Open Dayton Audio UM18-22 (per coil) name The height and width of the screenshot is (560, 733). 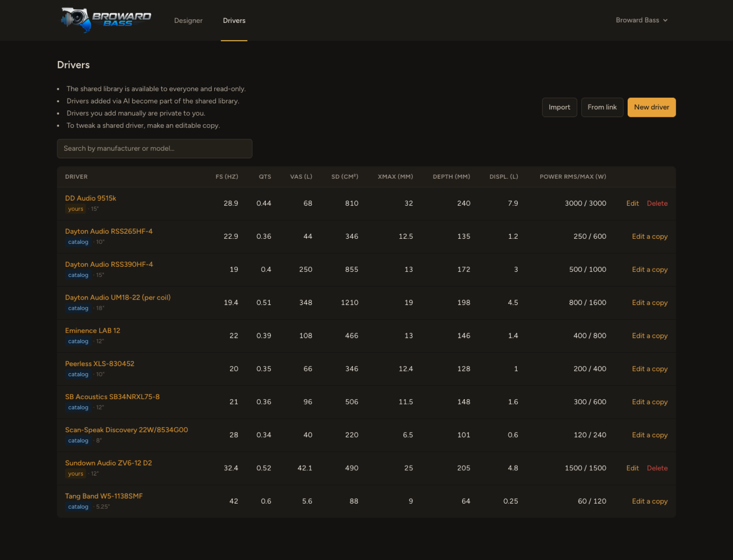coord(118,297)
